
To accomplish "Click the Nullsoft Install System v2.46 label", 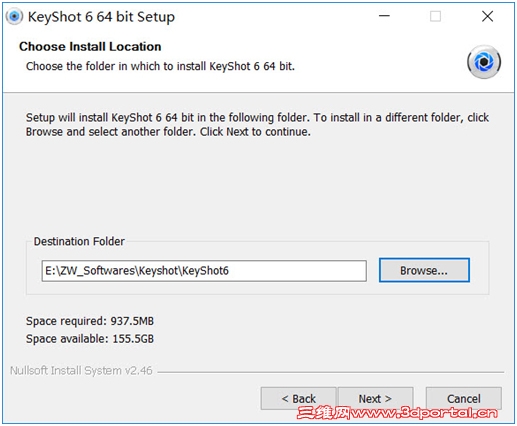I will point(81,371).
